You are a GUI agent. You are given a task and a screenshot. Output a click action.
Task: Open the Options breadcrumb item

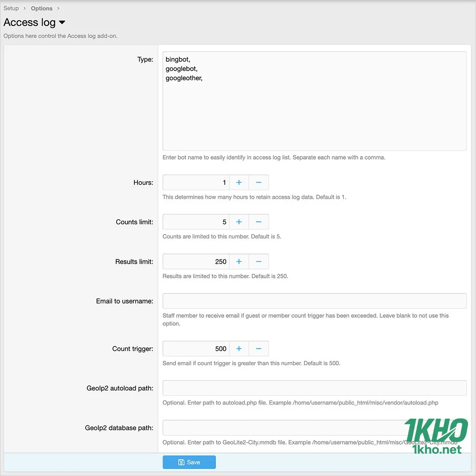[x=41, y=8]
